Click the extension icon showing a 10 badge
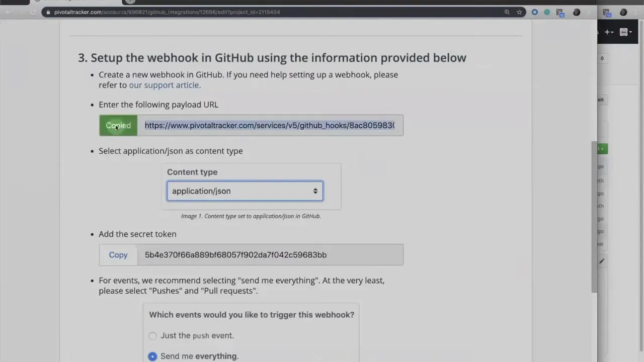 point(559,12)
